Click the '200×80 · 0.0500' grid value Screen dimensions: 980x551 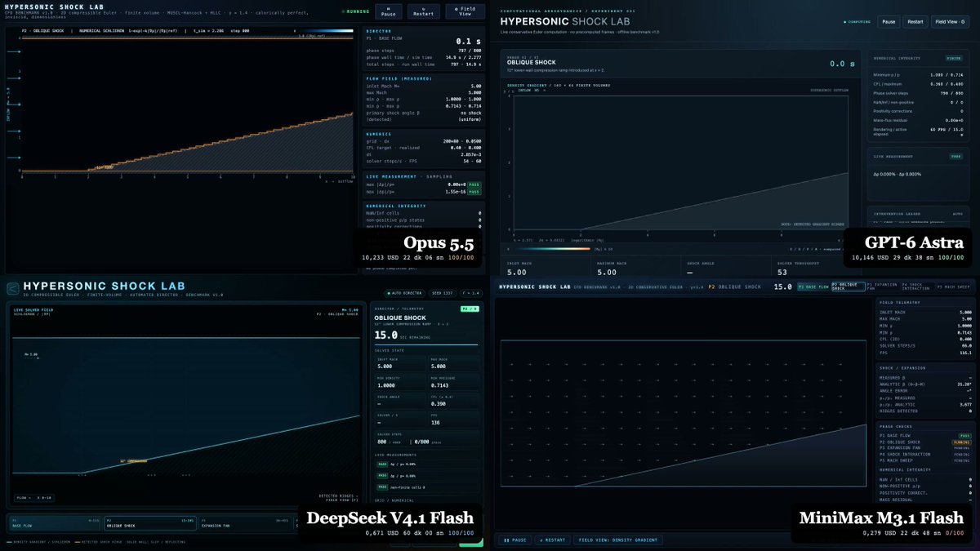pos(463,140)
